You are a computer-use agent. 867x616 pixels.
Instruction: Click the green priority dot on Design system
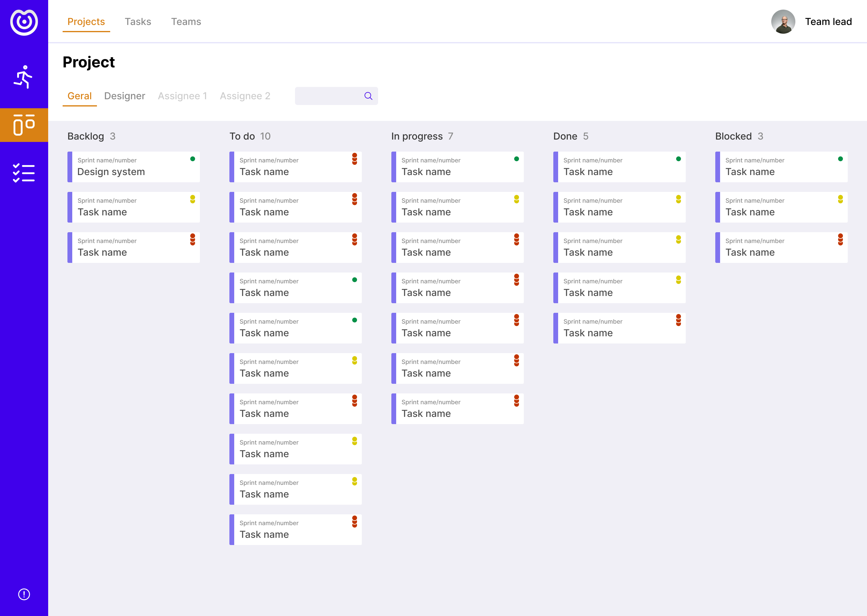click(x=192, y=159)
